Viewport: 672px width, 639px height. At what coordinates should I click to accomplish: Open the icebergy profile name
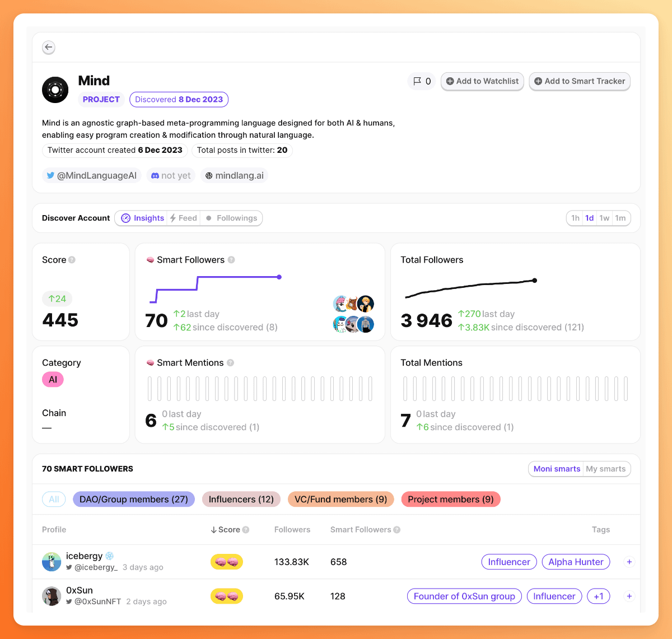click(84, 556)
